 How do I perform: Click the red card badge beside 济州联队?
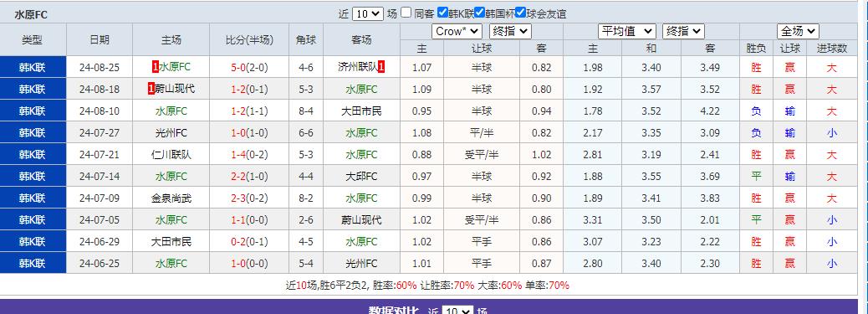tap(381, 68)
